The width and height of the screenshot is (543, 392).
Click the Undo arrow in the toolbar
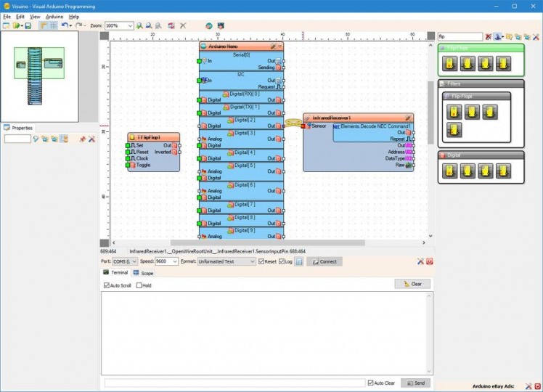pyautogui.click(x=65, y=25)
